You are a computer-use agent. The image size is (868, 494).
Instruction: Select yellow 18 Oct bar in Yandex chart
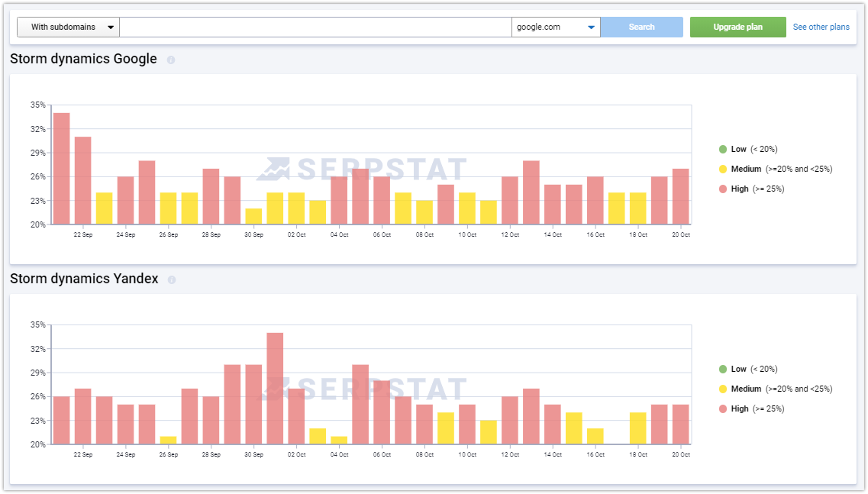[637, 428]
